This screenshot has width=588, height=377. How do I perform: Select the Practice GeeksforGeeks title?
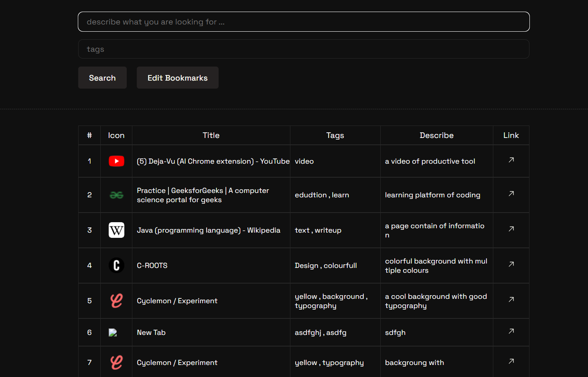203,195
